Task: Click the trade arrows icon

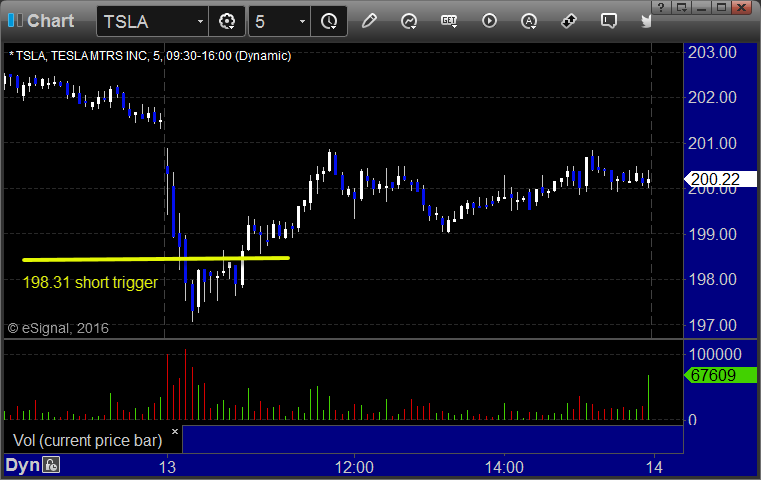Action: 569,21
